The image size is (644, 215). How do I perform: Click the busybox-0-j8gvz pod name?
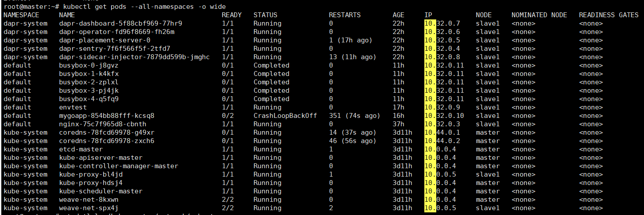(x=89, y=65)
